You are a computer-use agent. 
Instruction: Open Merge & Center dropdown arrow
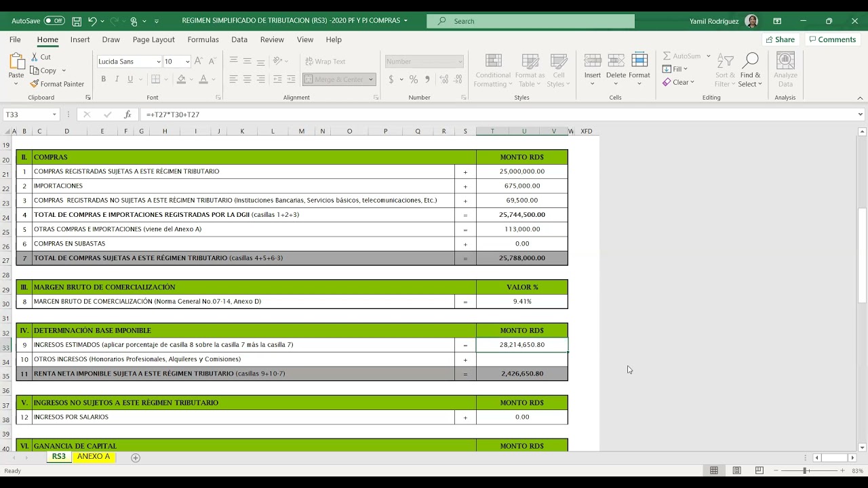pyautogui.click(x=371, y=79)
